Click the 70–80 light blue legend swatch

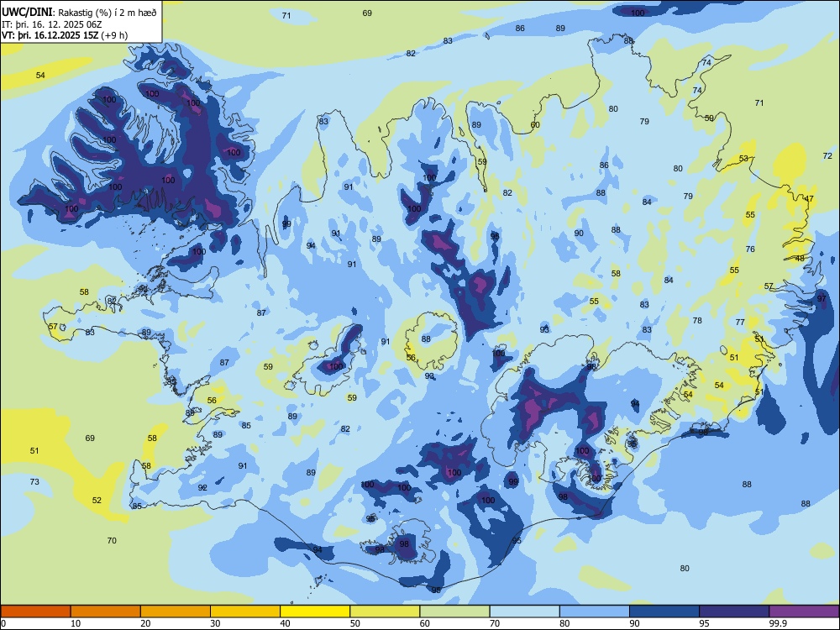[524, 612]
